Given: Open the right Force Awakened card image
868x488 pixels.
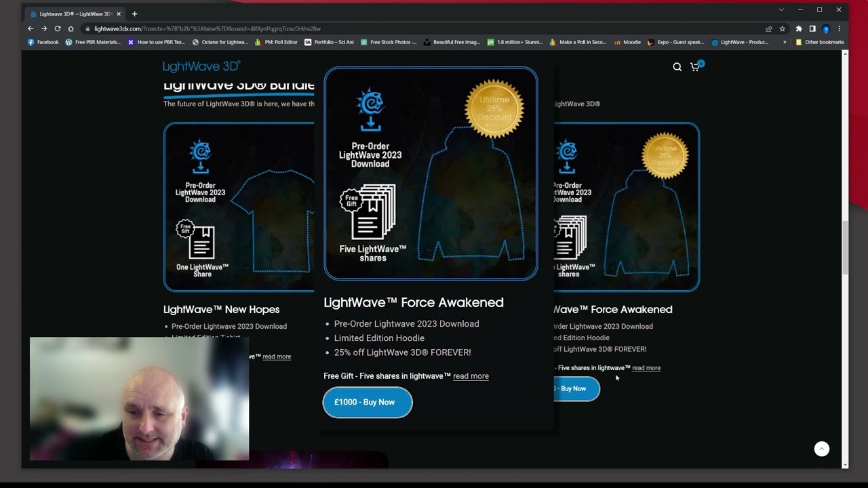Looking at the screenshot, I should pyautogui.click(x=627, y=207).
